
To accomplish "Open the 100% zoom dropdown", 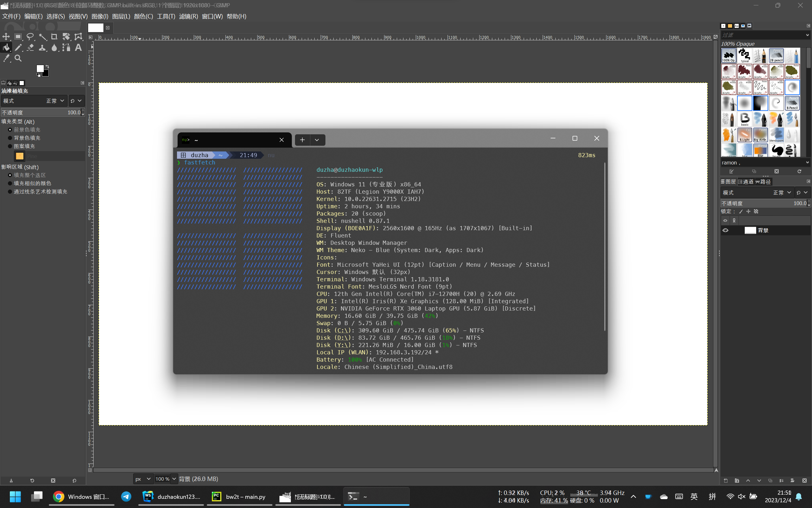I will (174, 479).
